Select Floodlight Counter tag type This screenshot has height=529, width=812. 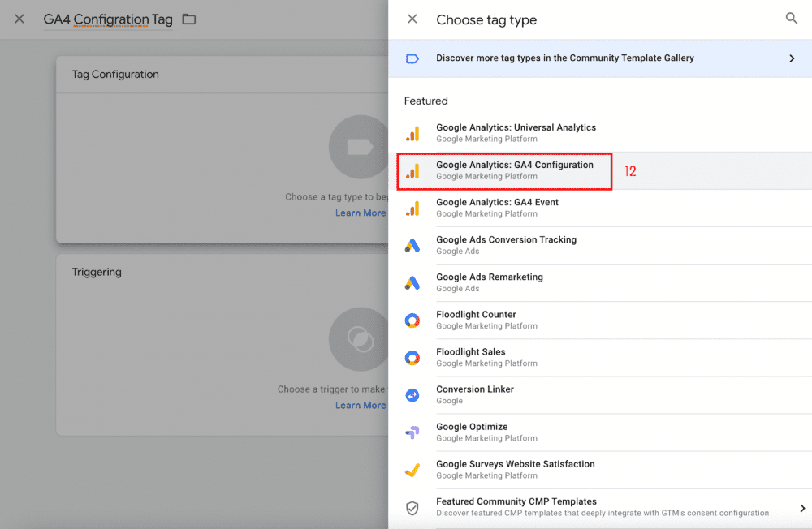(600, 320)
